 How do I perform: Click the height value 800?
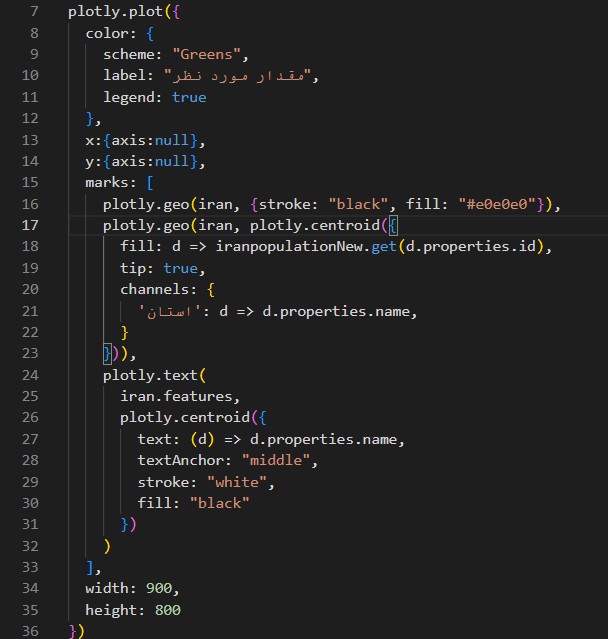click(x=167, y=610)
